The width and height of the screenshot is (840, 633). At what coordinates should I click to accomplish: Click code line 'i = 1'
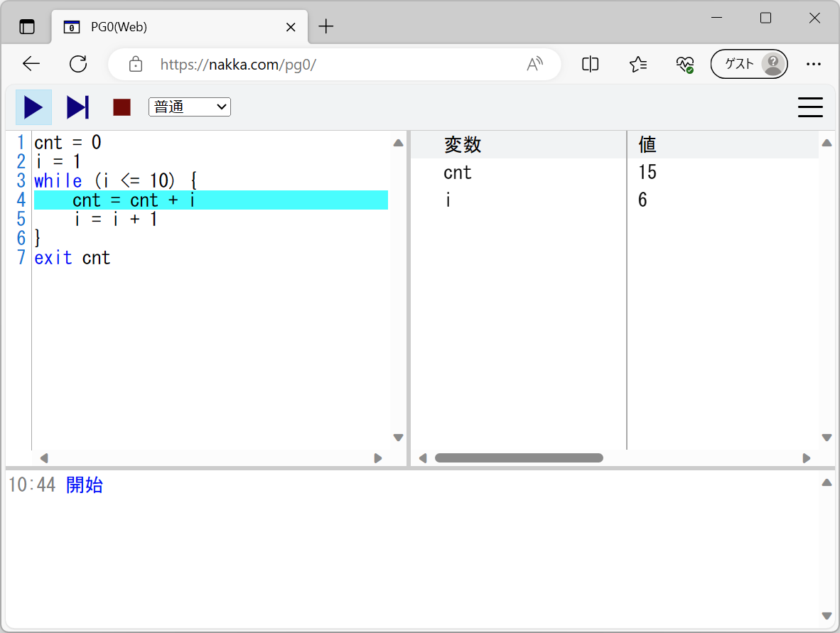(58, 162)
